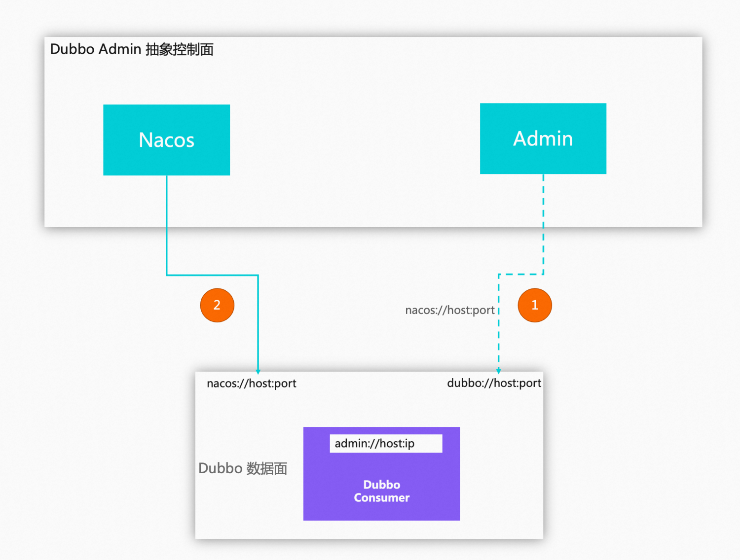The height and width of the screenshot is (560, 740).
Task: Click the Dubbo Admin 抽象控制面 title
Action: tap(132, 49)
